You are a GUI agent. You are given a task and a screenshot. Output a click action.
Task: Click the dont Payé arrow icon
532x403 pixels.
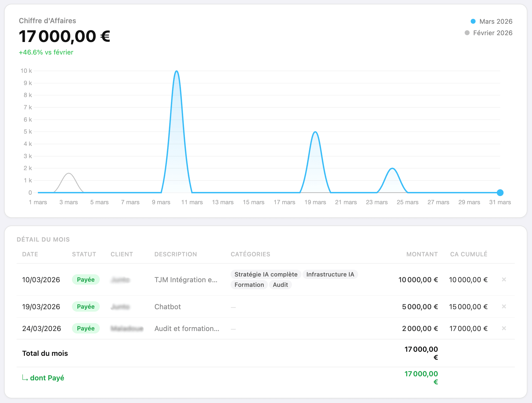pos(25,378)
